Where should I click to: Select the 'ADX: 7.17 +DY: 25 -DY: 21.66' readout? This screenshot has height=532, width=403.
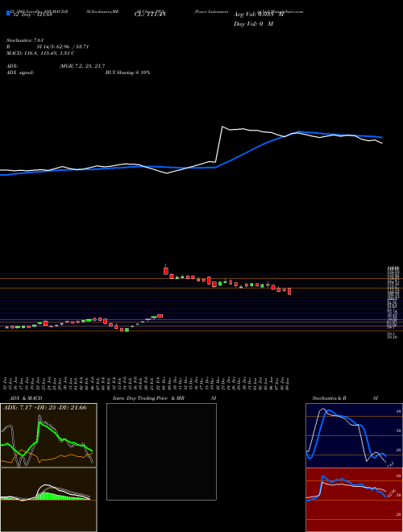[x=45, y=408]
